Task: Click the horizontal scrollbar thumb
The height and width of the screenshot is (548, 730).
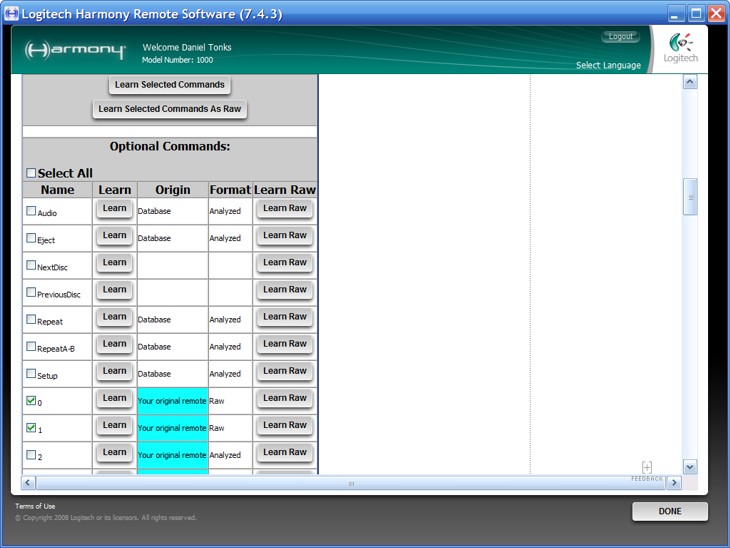Action: pos(351,483)
